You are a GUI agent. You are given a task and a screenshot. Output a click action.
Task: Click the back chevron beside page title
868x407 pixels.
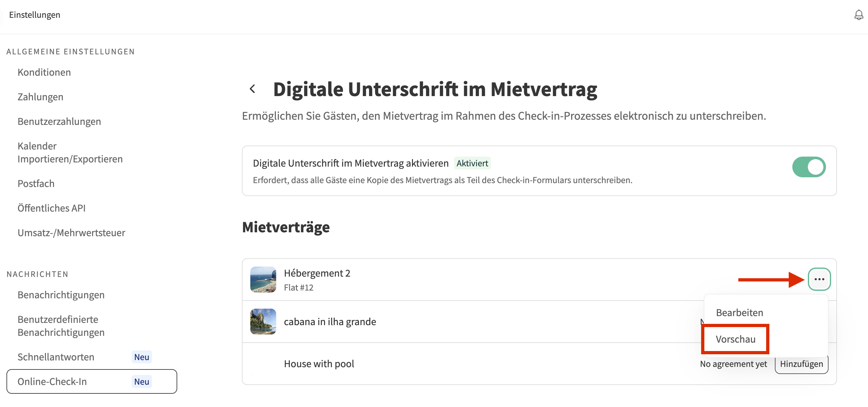(x=252, y=89)
